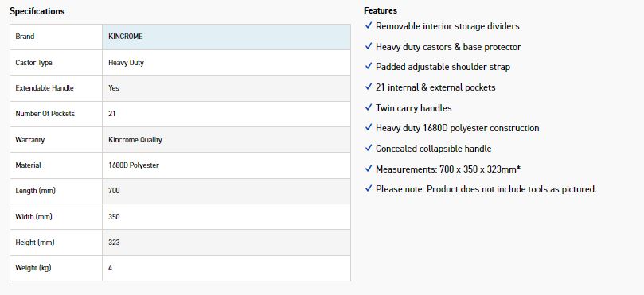Click the Castor Type row label
This screenshot has height=295, width=644.
33,63
